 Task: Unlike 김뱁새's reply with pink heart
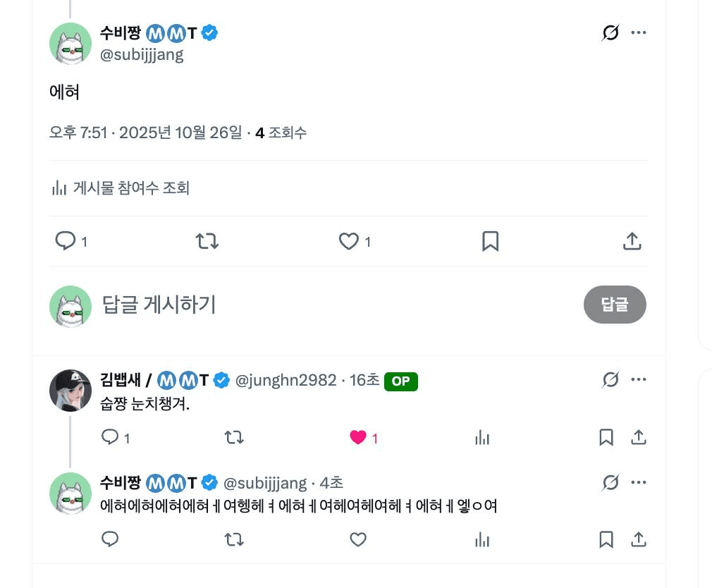[x=358, y=438]
